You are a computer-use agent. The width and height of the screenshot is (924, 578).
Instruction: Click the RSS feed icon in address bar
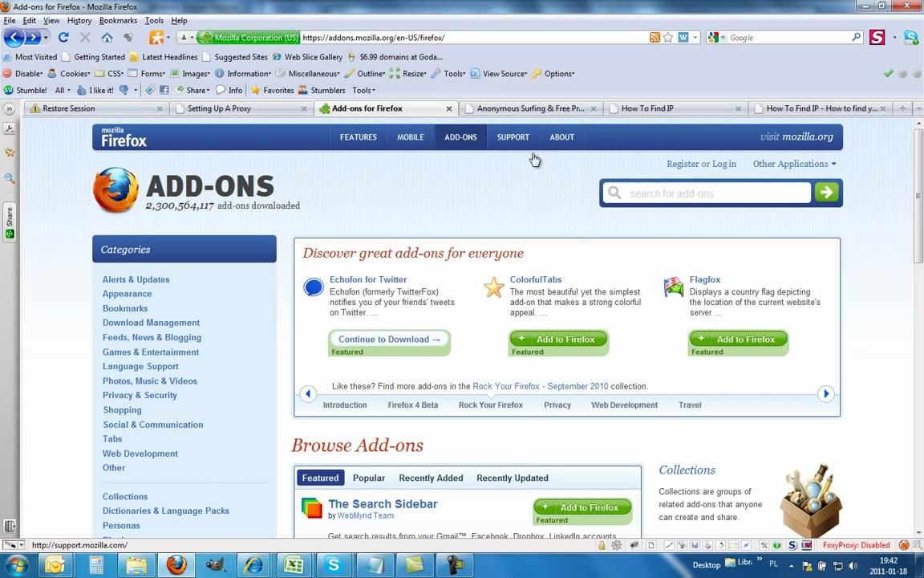pos(654,37)
